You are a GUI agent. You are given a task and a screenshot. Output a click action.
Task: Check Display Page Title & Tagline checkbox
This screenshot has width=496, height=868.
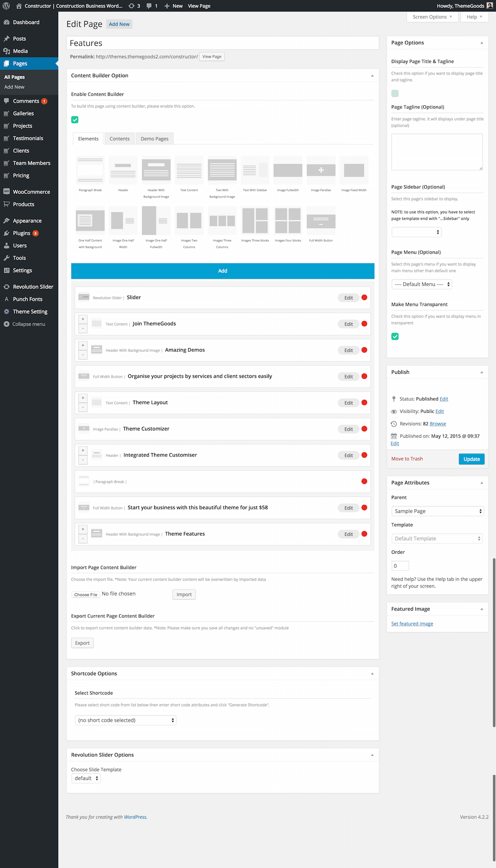tap(395, 93)
